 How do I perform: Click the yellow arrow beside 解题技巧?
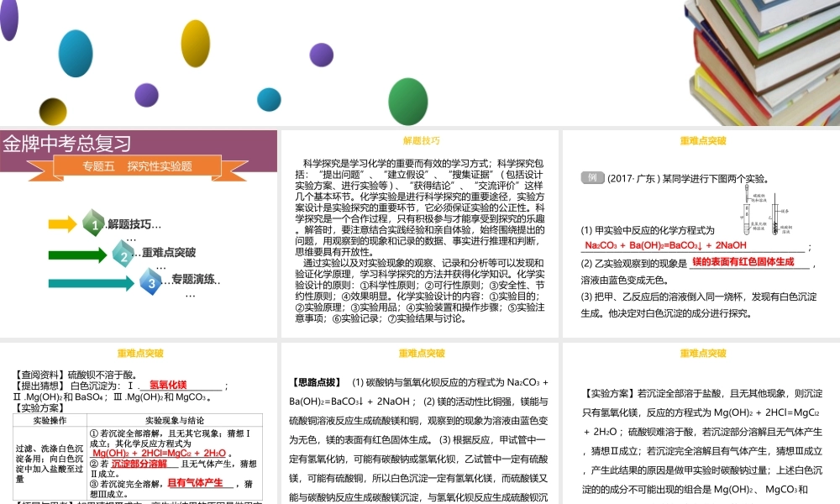[x=62, y=224]
